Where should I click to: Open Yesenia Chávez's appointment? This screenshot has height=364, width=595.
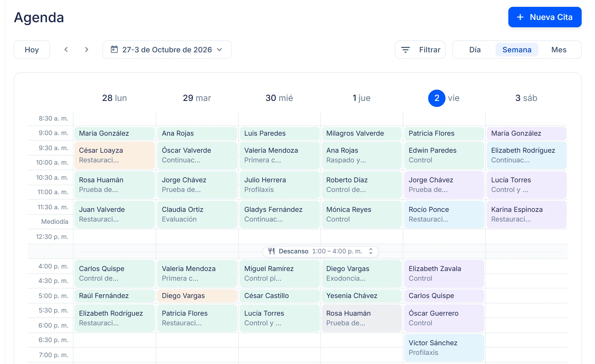pos(362,296)
